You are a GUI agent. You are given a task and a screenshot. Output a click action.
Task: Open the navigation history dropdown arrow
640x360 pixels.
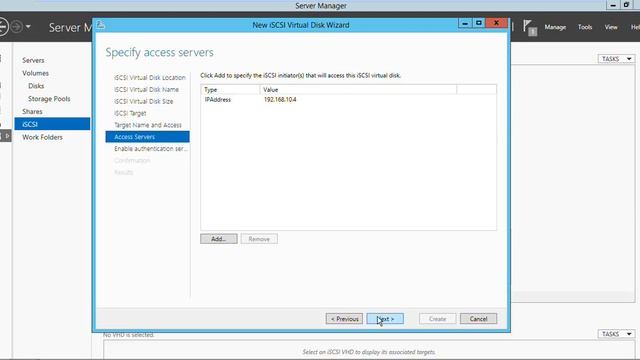pos(28,27)
